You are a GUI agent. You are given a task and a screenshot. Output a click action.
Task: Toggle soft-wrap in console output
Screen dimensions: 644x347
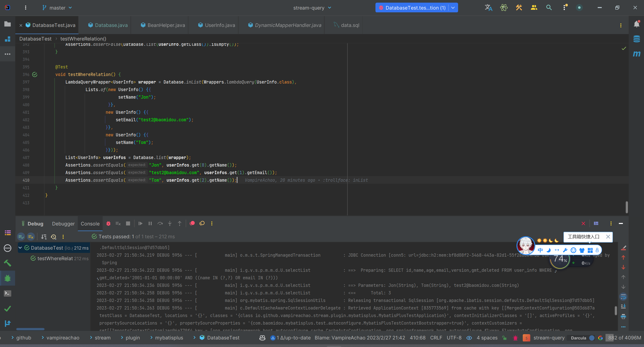click(623, 297)
